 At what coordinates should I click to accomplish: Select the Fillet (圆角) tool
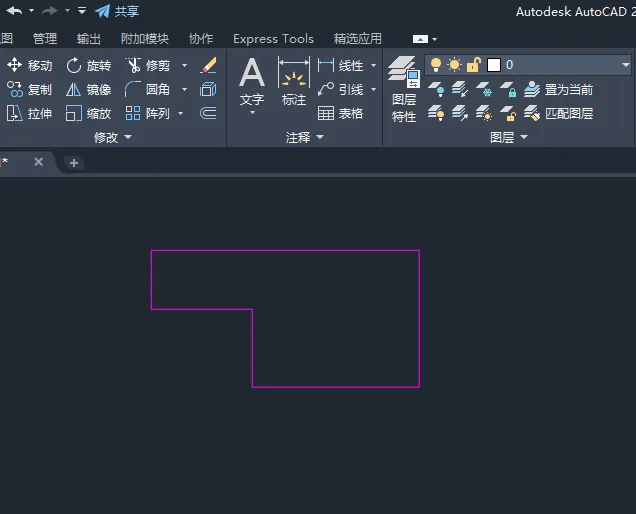[x=148, y=89]
